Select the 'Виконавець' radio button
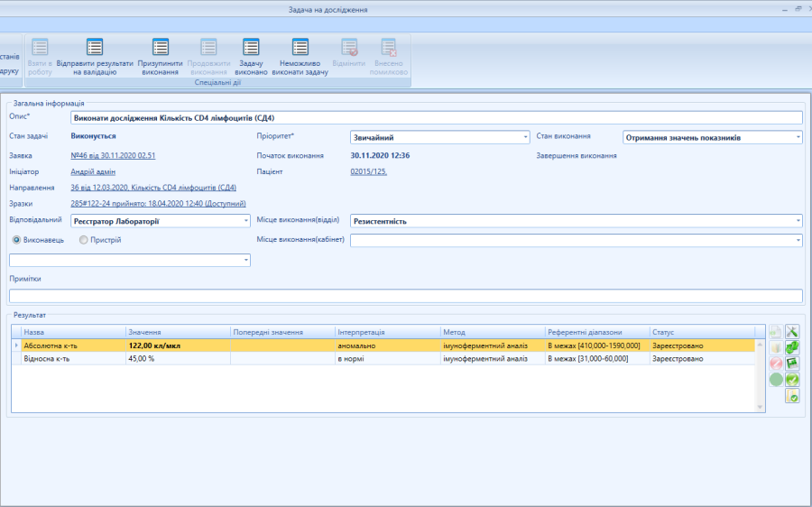Viewport: 812px width, 507px height. point(17,240)
